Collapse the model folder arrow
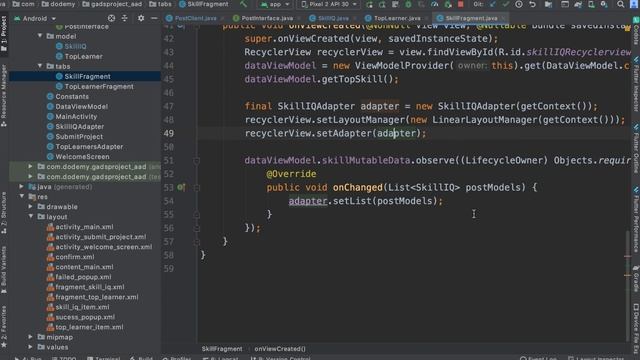Screen dimensions: 640x360 coord(40,36)
